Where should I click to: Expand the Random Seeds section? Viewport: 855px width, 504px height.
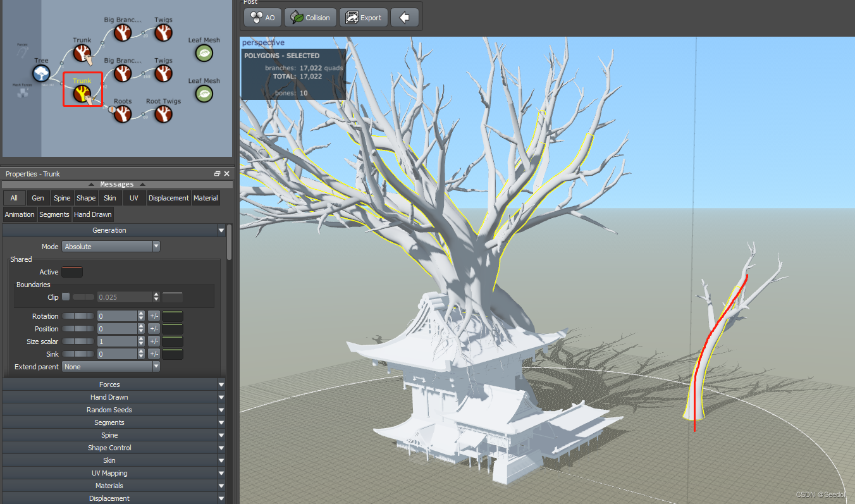(109, 409)
